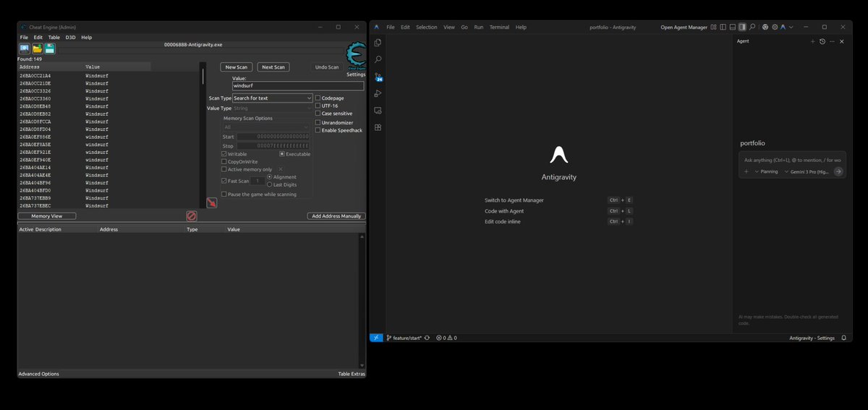Image resolution: width=868 pixels, height=410 pixels.
Task: Open Explorer icon in Antigravity activity bar
Action: click(x=378, y=43)
